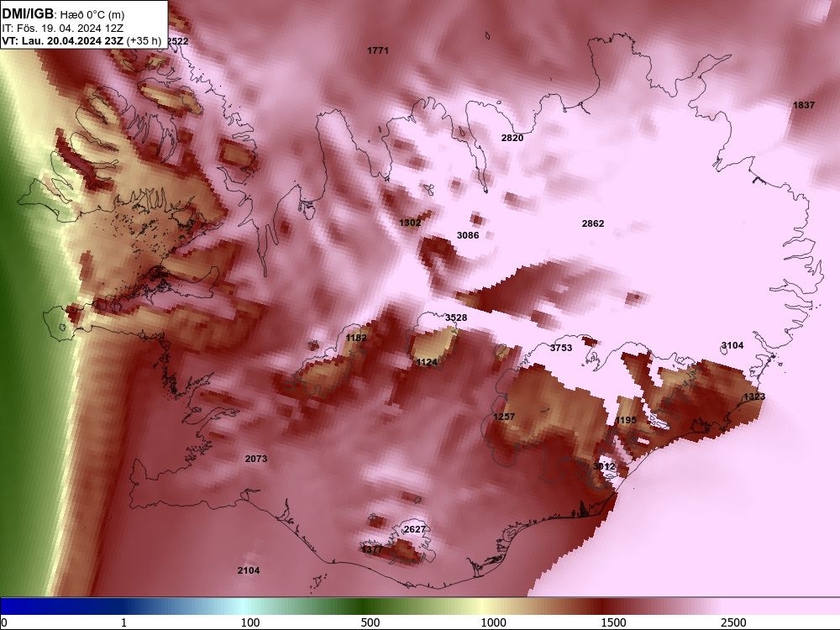Screen dimensions: 840x630
Task: Click the map value 2627
Action: click(415, 529)
